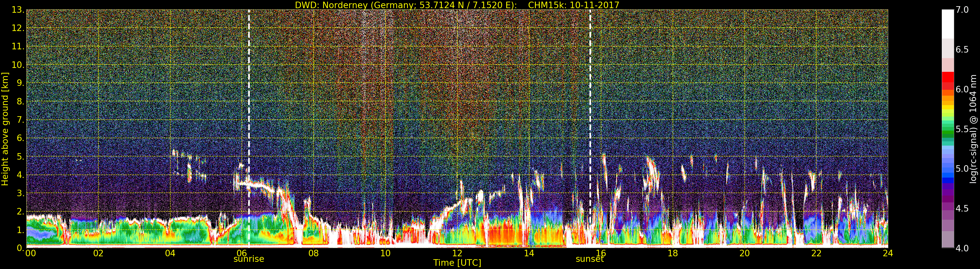Click height axis tick "1."
This screenshot has width=980, height=269.
click(20, 230)
